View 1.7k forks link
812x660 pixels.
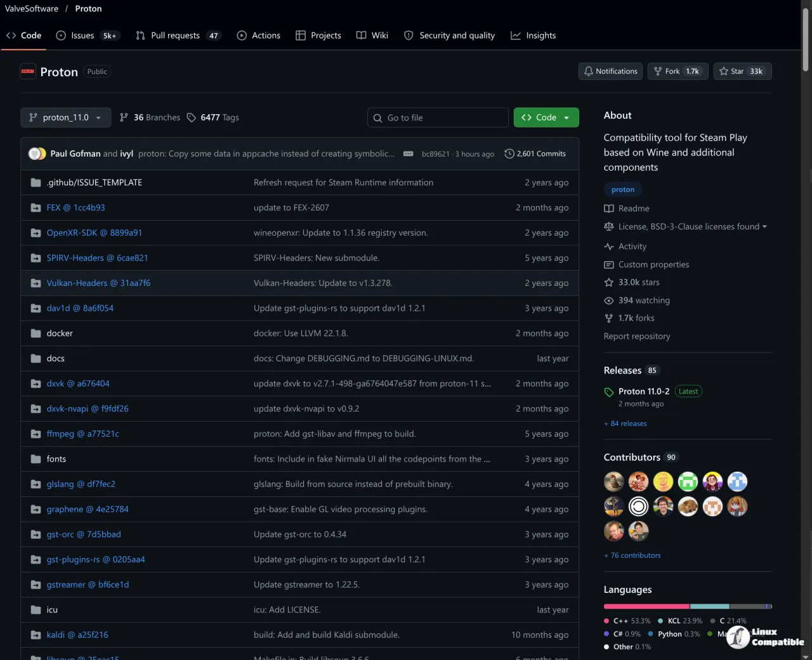click(629, 318)
